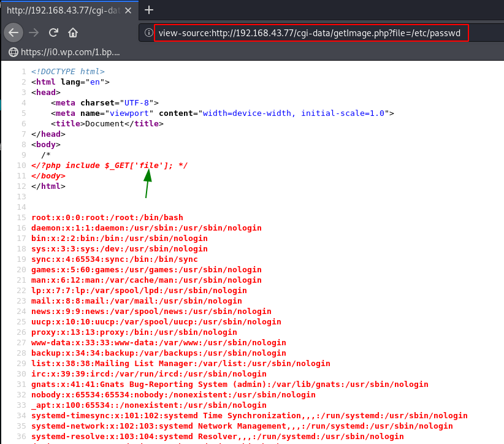Reload the page with the refresh icon
Screen dimensions: 504x444
(53, 33)
